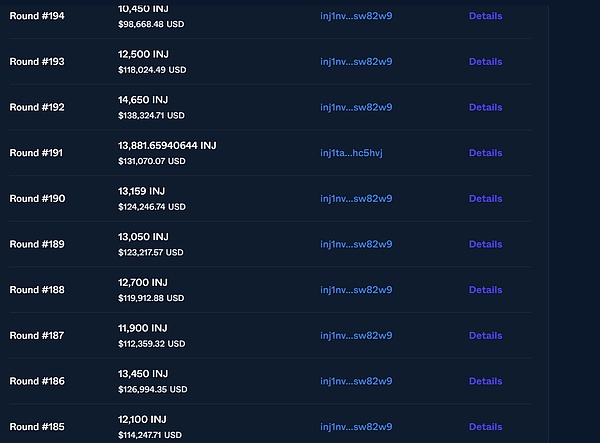600x443 pixels.
Task: Open Details for Round #187
Action: [485, 336]
